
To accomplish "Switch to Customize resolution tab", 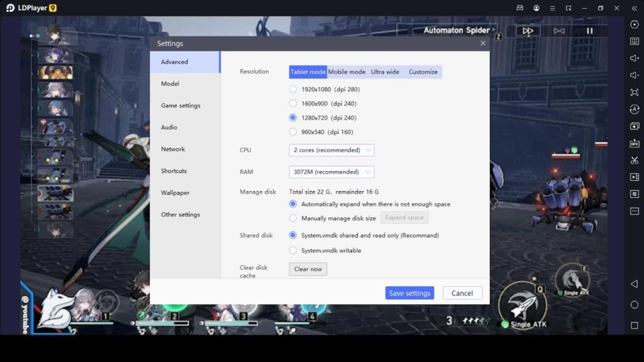I will click(423, 72).
